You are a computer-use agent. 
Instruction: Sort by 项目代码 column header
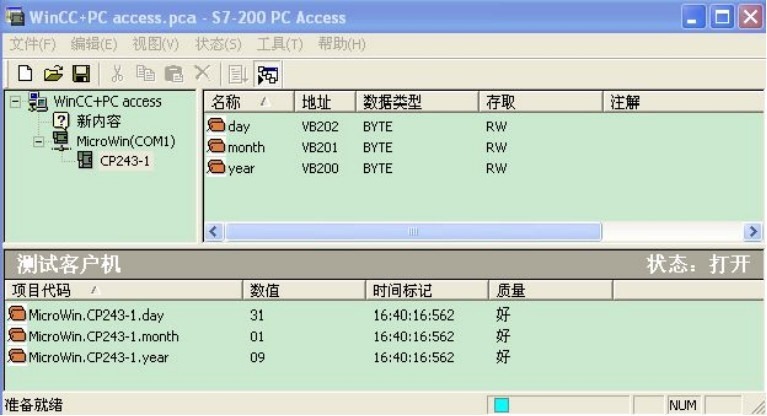point(123,291)
